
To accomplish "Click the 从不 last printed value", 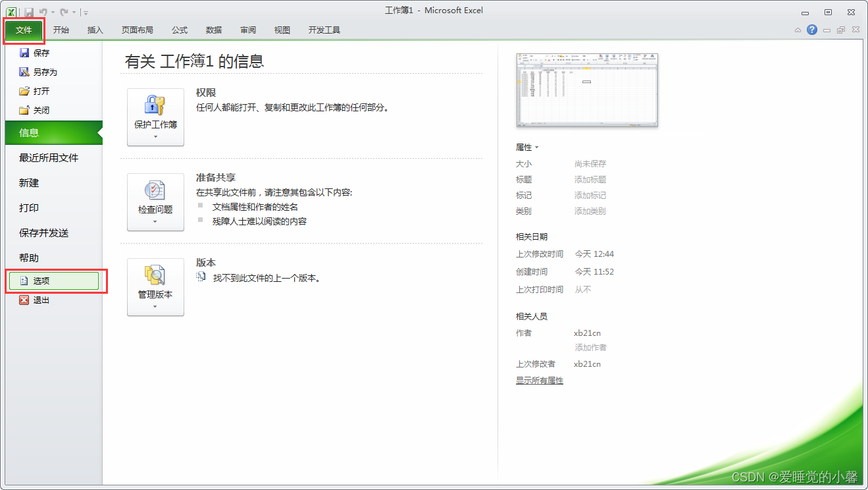I will pyautogui.click(x=583, y=289).
